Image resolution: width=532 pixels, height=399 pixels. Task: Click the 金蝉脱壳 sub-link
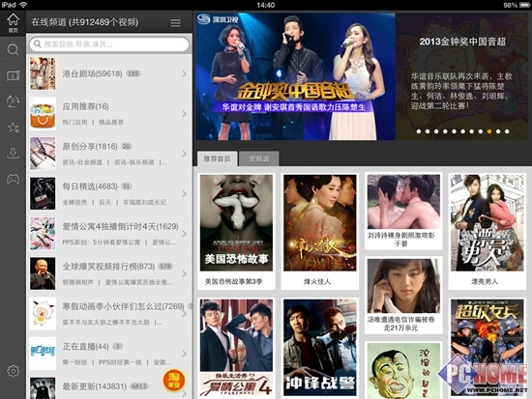click(x=74, y=202)
